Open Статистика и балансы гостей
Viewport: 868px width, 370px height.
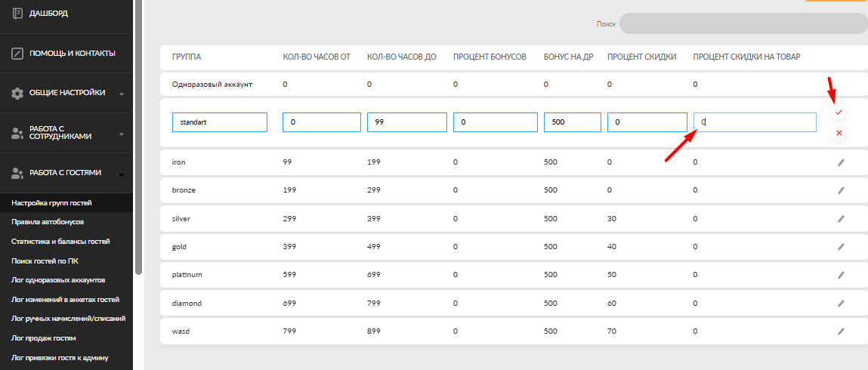[x=61, y=242]
